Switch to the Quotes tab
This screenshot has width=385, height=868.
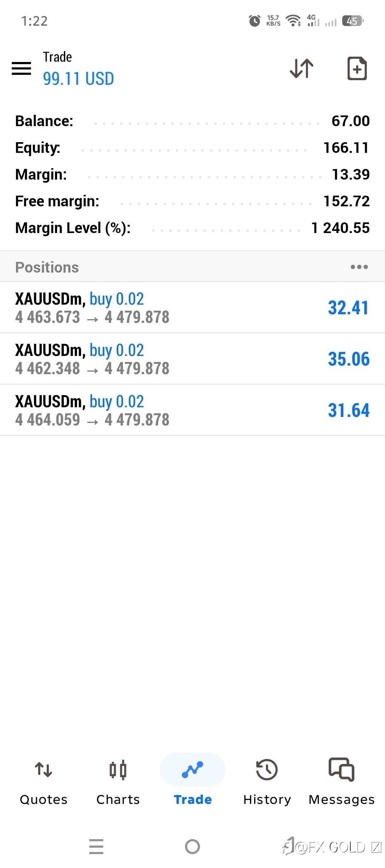tap(43, 783)
